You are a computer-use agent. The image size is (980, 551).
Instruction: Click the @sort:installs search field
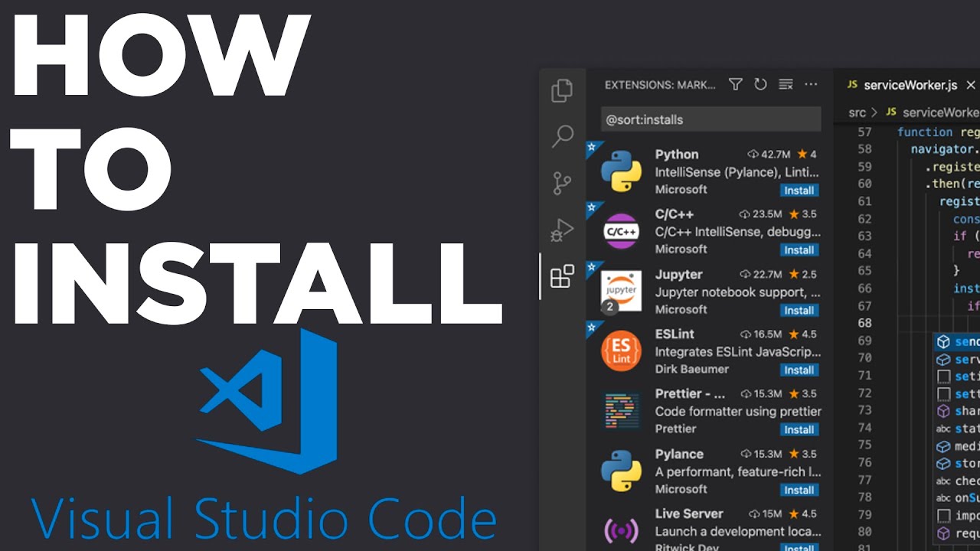coord(710,119)
